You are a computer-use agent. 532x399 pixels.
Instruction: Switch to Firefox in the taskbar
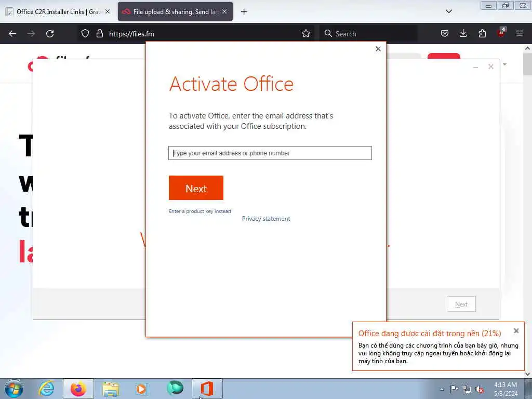tap(78, 389)
